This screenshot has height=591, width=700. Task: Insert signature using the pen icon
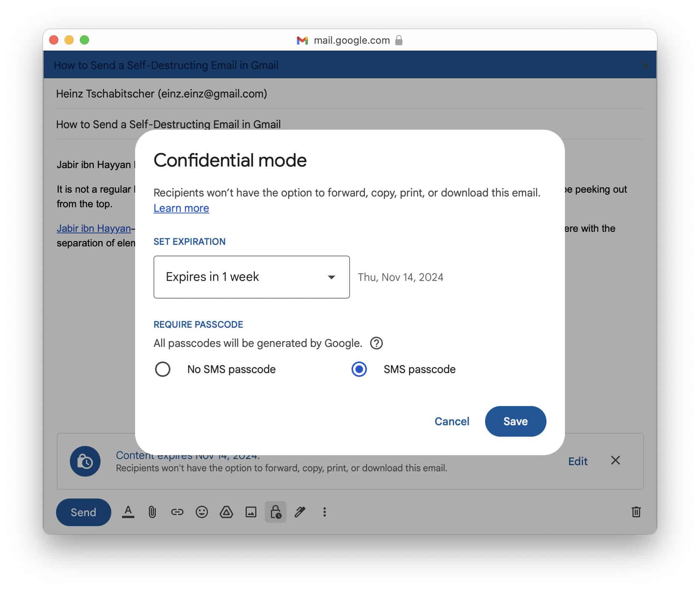tap(300, 512)
